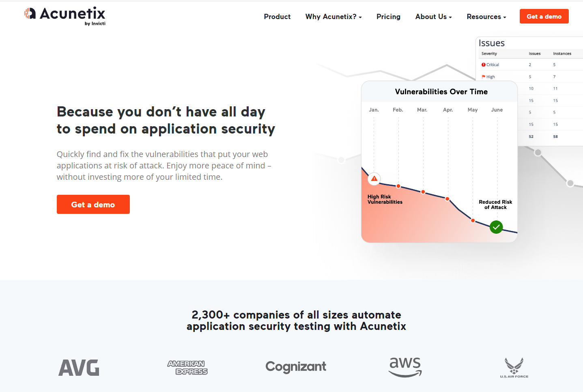Click the green checkmark icon on chart

496,227
